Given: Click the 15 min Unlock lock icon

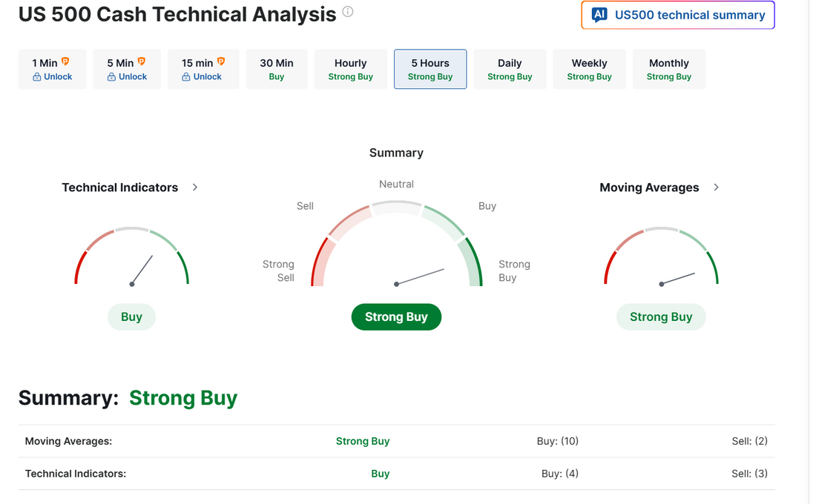Looking at the screenshot, I should (186, 77).
